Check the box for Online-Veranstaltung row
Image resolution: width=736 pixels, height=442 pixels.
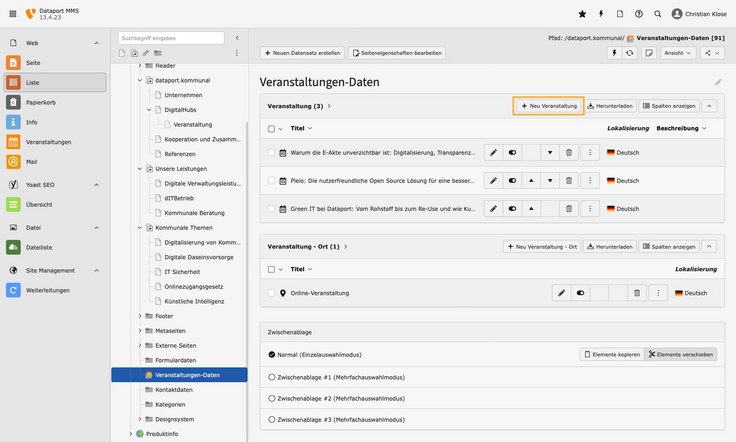(x=271, y=293)
